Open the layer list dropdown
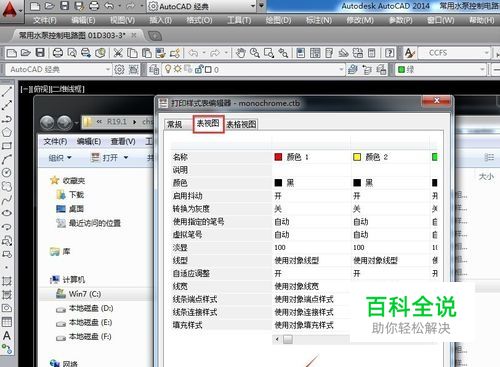Viewport: 500px width, 367px height. (x=341, y=70)
